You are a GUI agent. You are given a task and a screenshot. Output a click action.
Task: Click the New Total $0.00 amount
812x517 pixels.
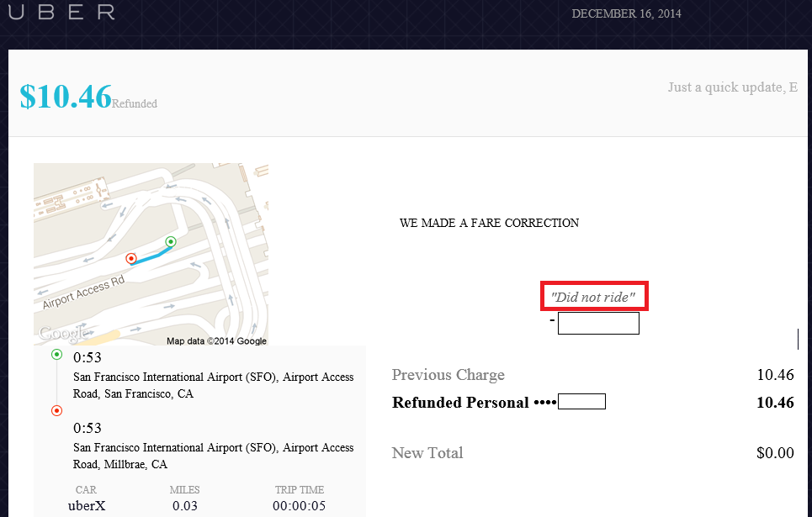775,453
